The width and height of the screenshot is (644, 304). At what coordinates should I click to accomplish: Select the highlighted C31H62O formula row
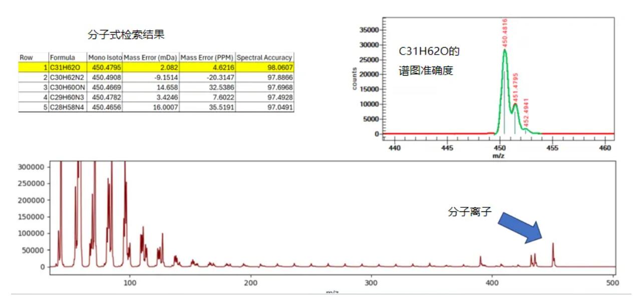(68, 67)
